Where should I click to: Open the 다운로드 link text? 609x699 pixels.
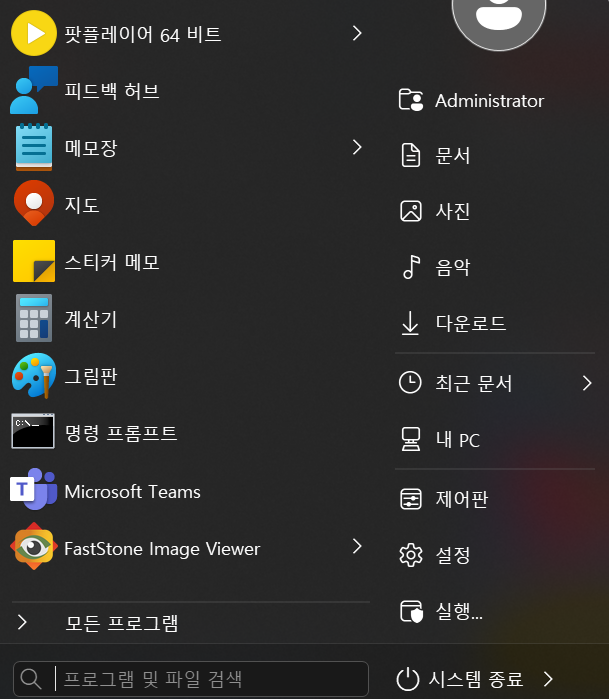pos(471,323)
